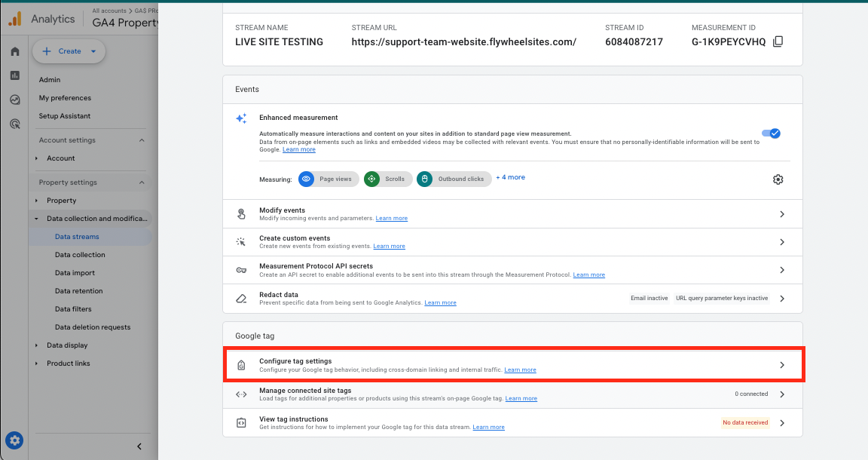The height and width of the screenshot is (460, 868).
Task: Open the Advertising icon in left rail
Action: tap(15, 124)
